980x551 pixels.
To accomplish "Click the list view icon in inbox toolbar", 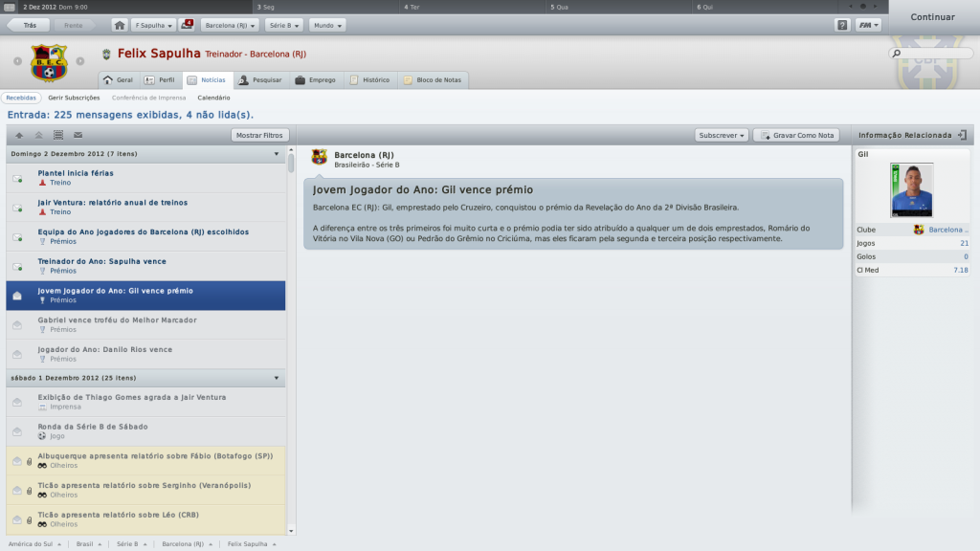I will (x=58, y=135).
